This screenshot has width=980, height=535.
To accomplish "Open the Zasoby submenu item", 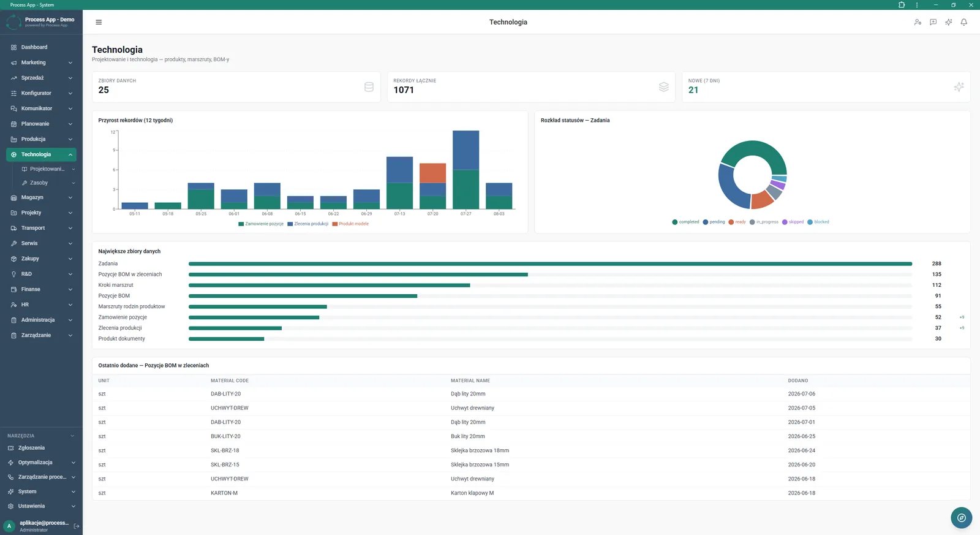I will 47,183.
